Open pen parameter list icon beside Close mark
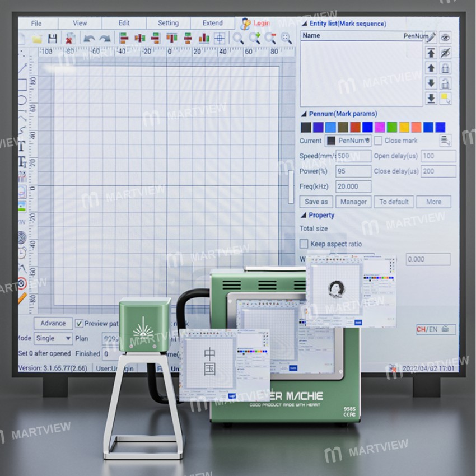Viewport: 476px width, 476px height. click(445, 141)
